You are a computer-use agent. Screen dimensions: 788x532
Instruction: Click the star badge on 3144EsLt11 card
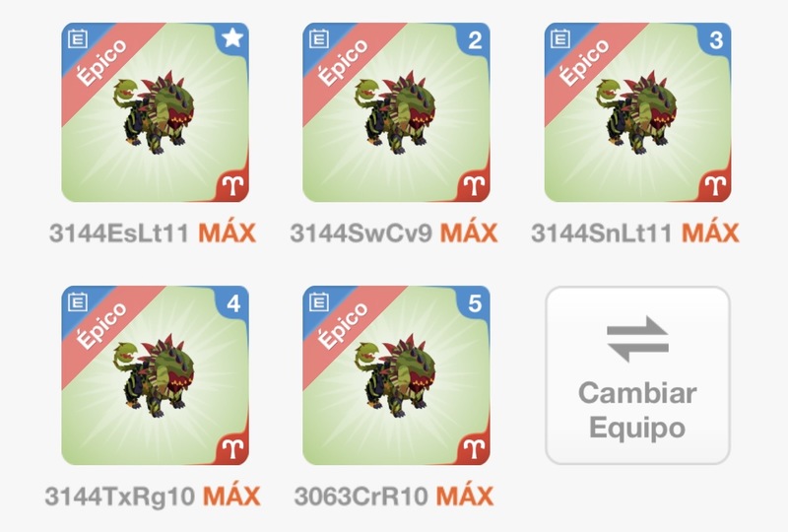[x=232, y=38]
